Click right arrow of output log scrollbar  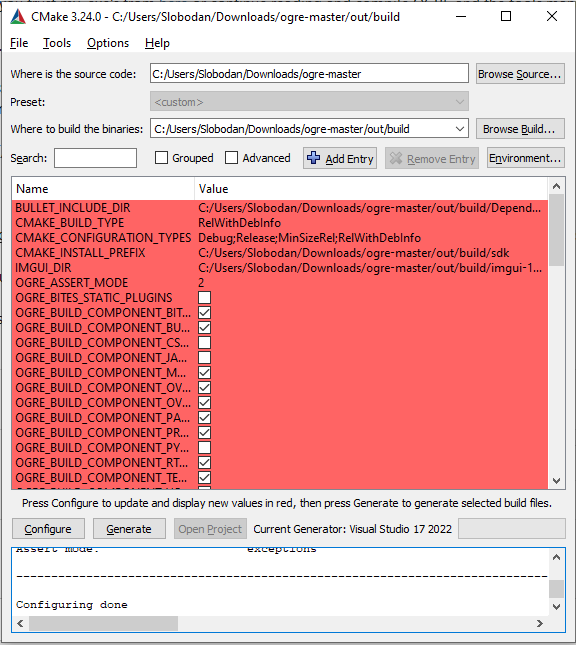coord(540,624)
